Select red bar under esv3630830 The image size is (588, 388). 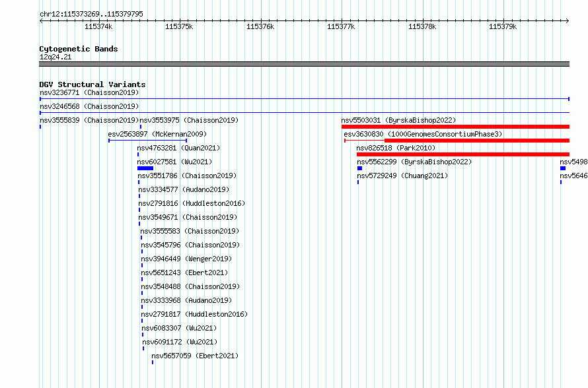click(477, 141)
